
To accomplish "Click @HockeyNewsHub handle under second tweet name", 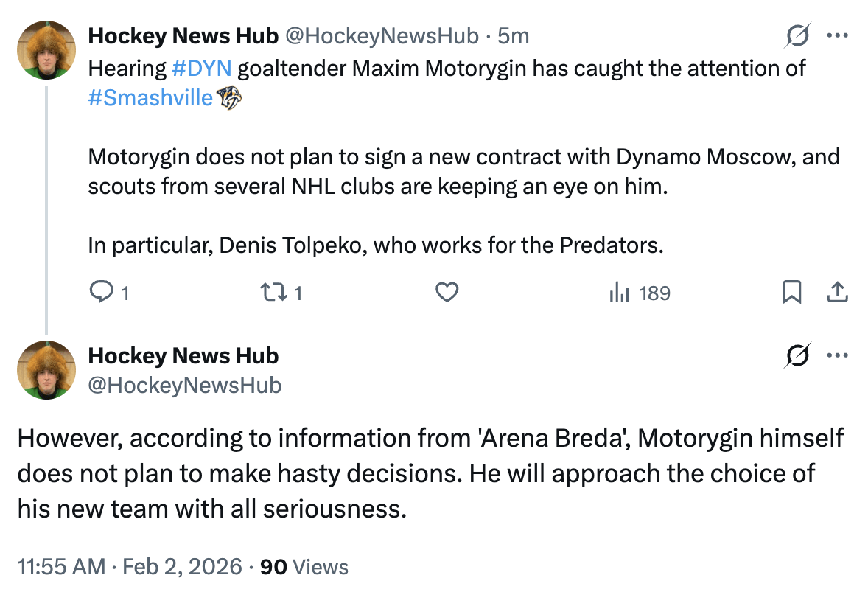I will coord(184,385).
